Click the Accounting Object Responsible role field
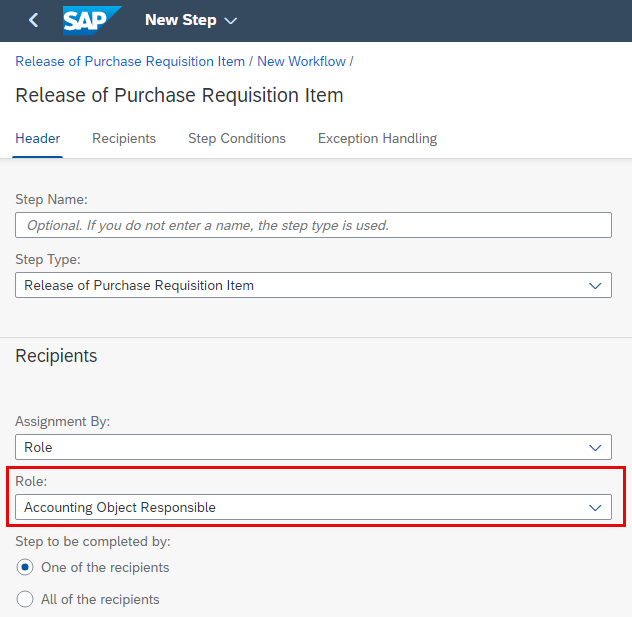This screenshot has width=632, height=617. (313, 507)
